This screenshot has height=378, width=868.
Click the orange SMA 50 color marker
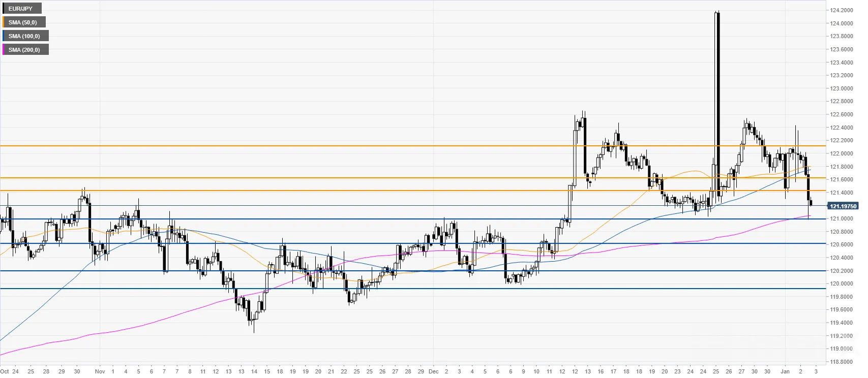3,22
